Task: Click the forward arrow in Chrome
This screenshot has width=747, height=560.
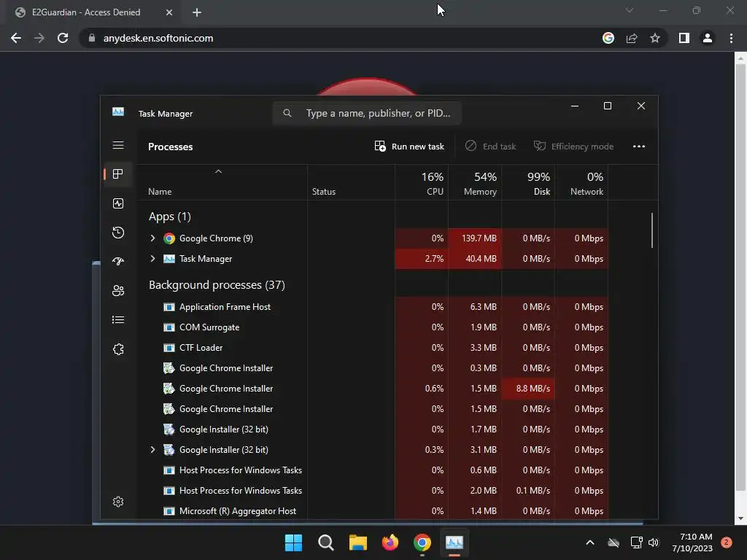Action: 39,38
